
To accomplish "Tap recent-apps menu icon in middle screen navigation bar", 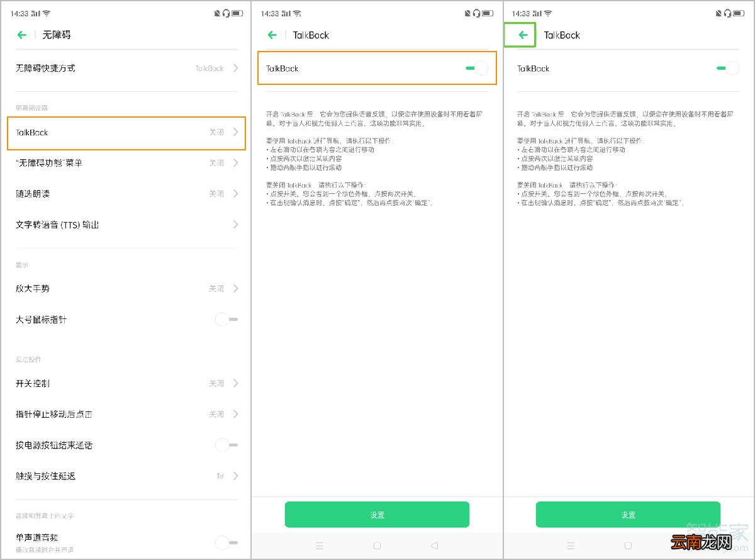I will tap(320, 546).
